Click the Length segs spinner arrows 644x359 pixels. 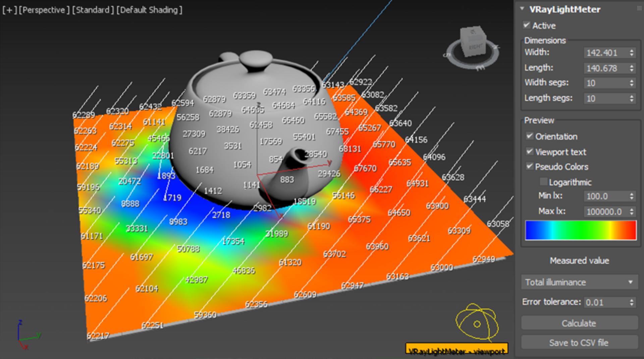[632, 98]
